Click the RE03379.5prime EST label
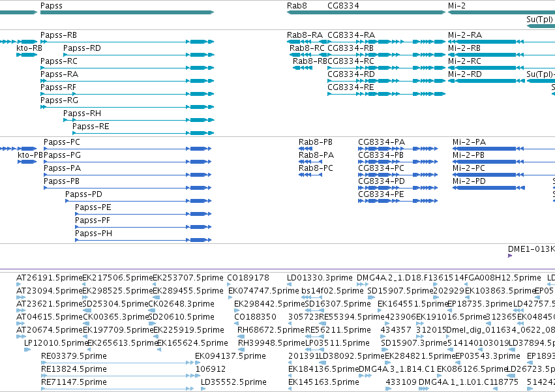Image resolution: width=555 pixels, height=392 pixels. 74,356
